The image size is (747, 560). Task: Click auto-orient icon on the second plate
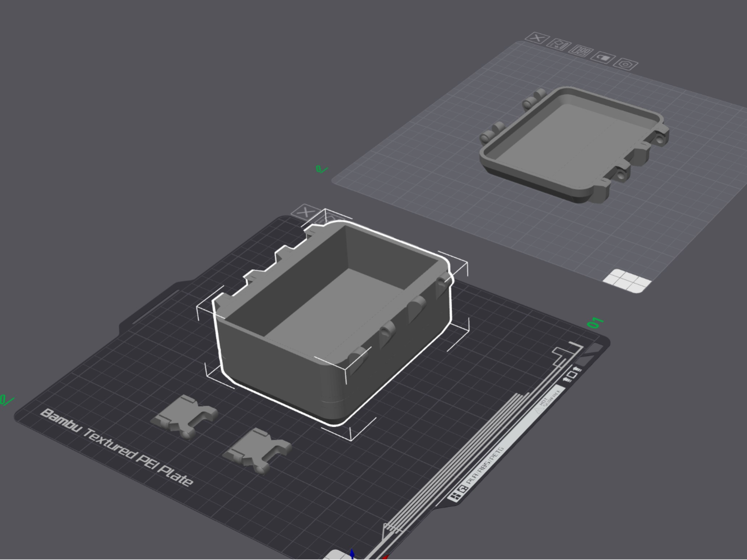[558, 44]
